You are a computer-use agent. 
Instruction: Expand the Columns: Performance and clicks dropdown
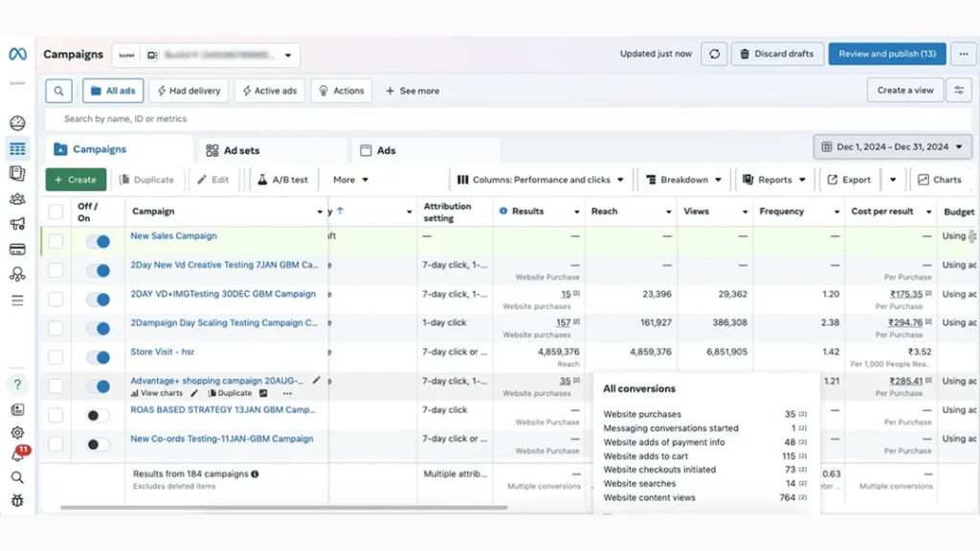[541, 180]
